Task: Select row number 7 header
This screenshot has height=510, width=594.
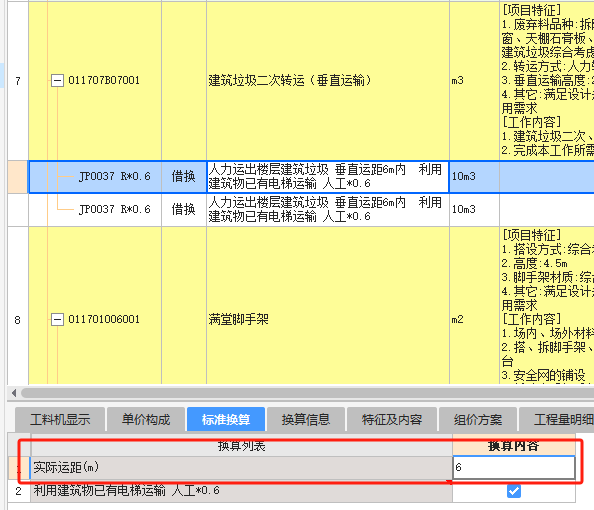Action: click(18, 80)
